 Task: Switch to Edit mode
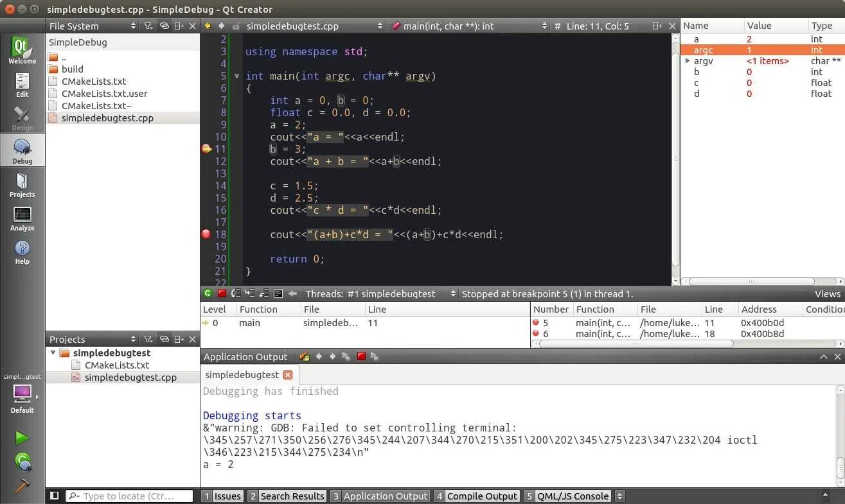22,84
